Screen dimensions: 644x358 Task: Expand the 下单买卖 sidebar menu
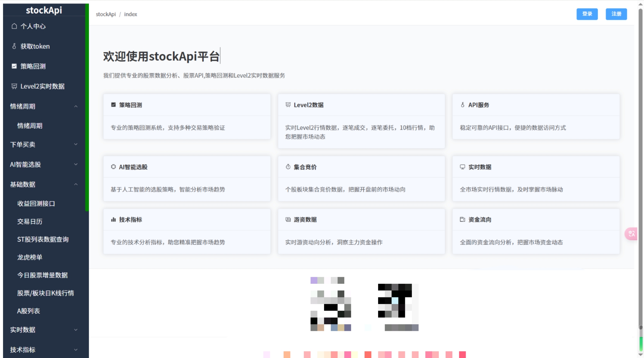(76, 144)
